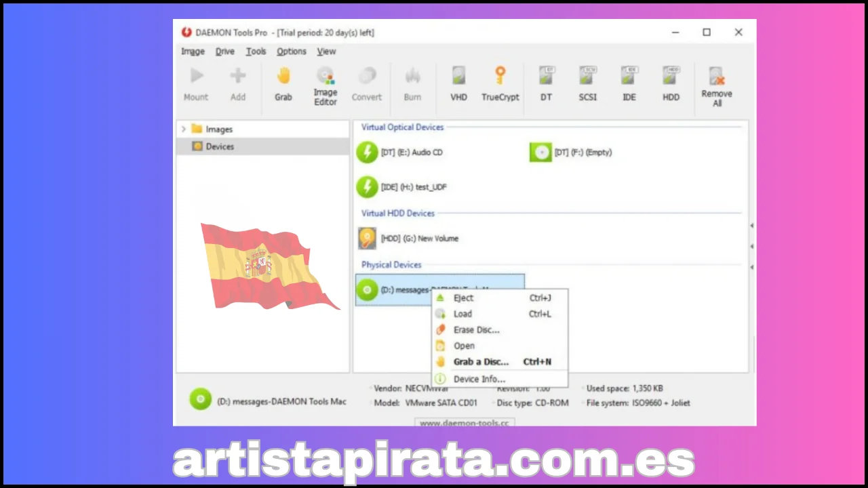Click the File system: ISO9660 + Joliet text

tap(638, 403)
